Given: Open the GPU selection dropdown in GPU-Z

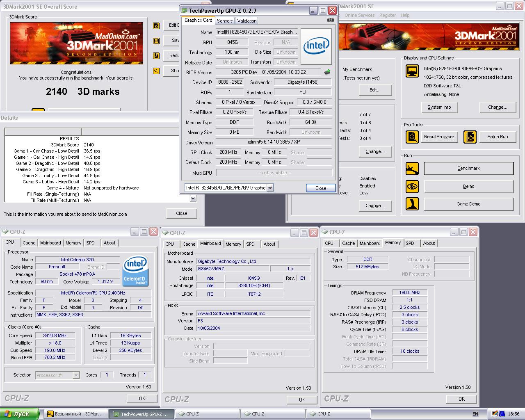Looking at the screenshot, I should point(270,188).
